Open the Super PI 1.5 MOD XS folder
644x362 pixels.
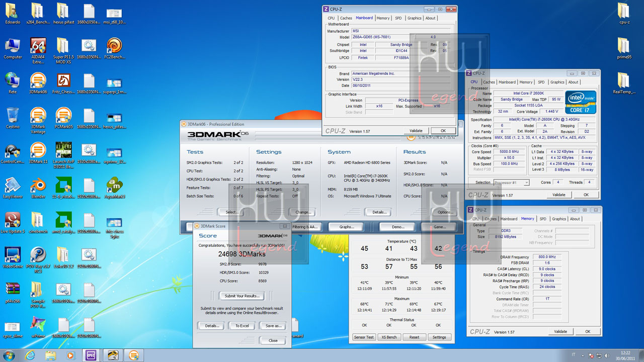click(x=63, y=50)
